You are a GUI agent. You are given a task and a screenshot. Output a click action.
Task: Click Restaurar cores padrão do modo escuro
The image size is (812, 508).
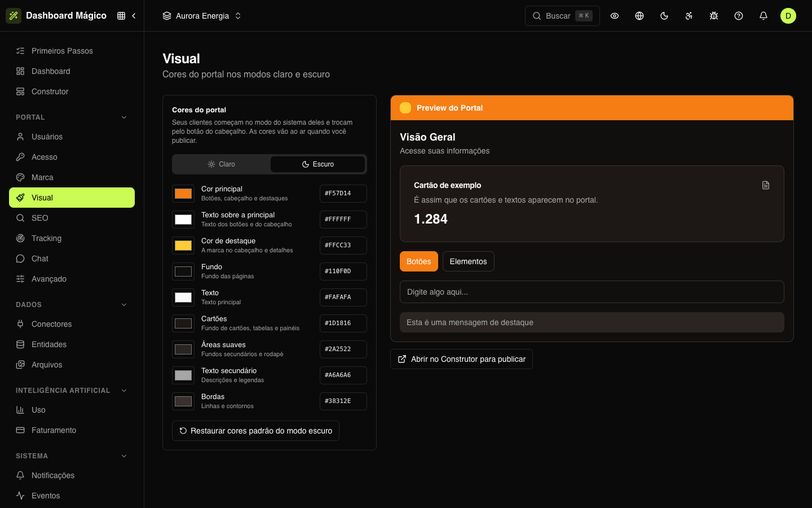click(x=255, y=431)
